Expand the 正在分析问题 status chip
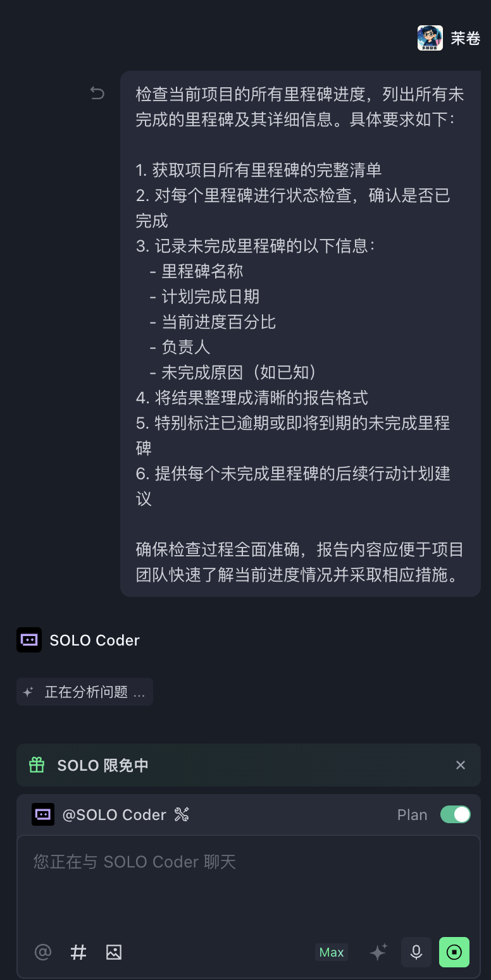491x980 pixels. pos(85,692)
